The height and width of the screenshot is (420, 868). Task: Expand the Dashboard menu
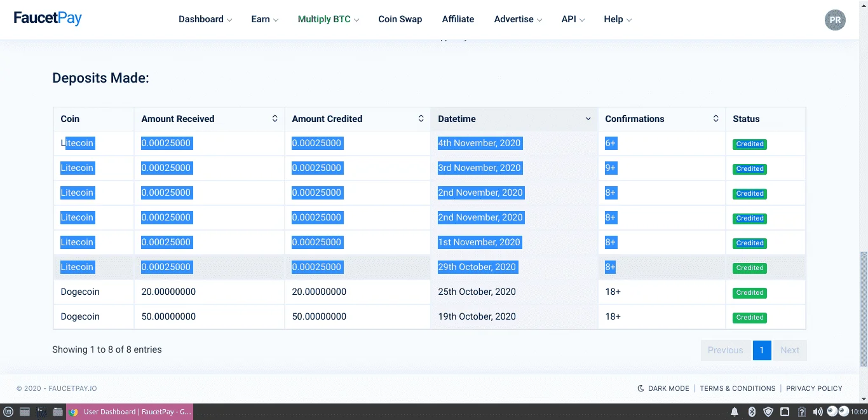tap(205, 19)
